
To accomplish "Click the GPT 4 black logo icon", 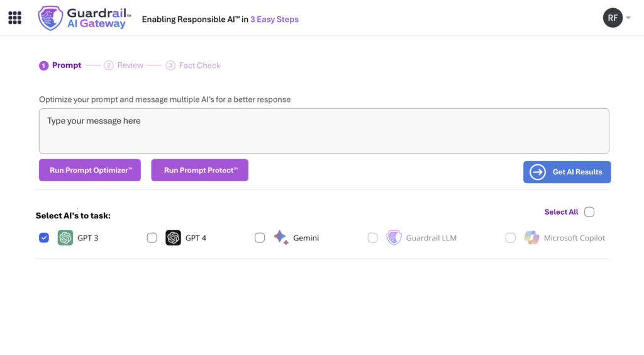I will (x=174, y=238).
